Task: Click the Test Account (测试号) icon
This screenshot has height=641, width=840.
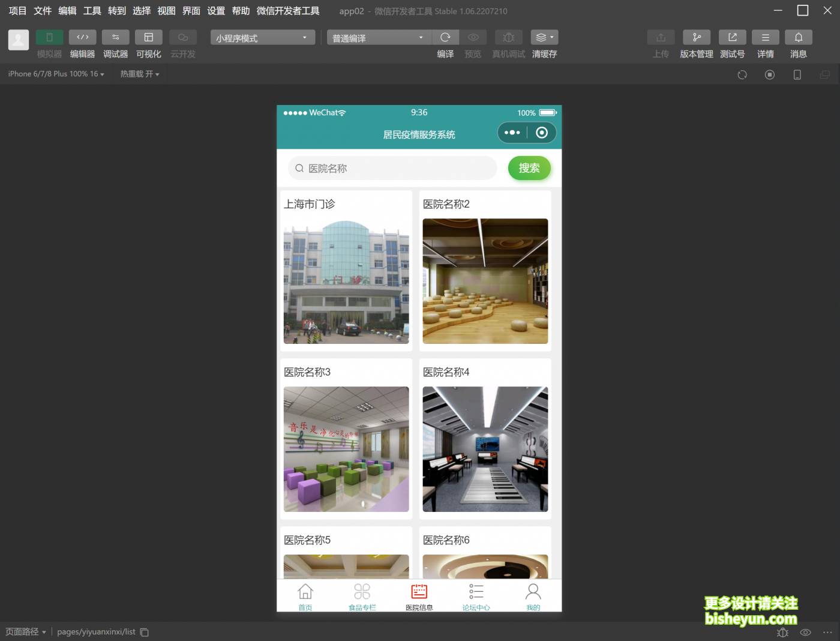Action: point(732,37)
